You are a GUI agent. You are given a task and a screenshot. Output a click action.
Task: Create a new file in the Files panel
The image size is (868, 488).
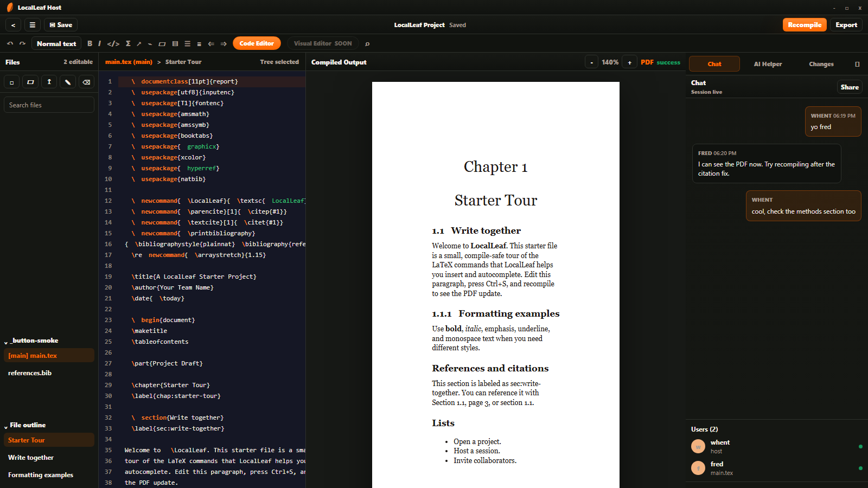pos(12,82)
